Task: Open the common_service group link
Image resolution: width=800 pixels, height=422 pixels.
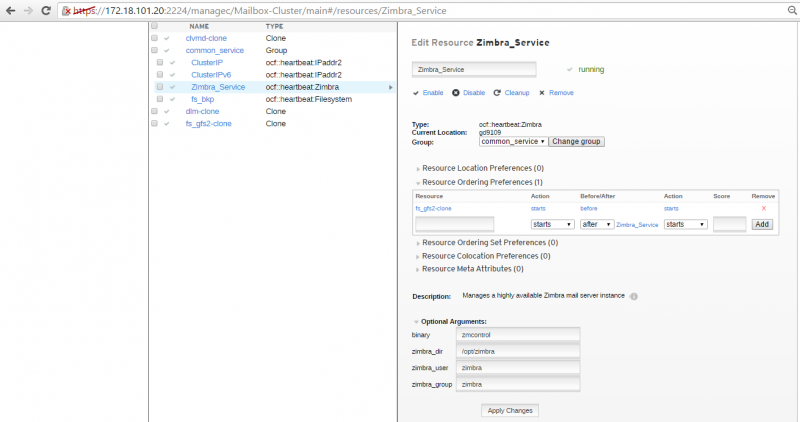Action: pyautogui.click(x=215, y=51)
